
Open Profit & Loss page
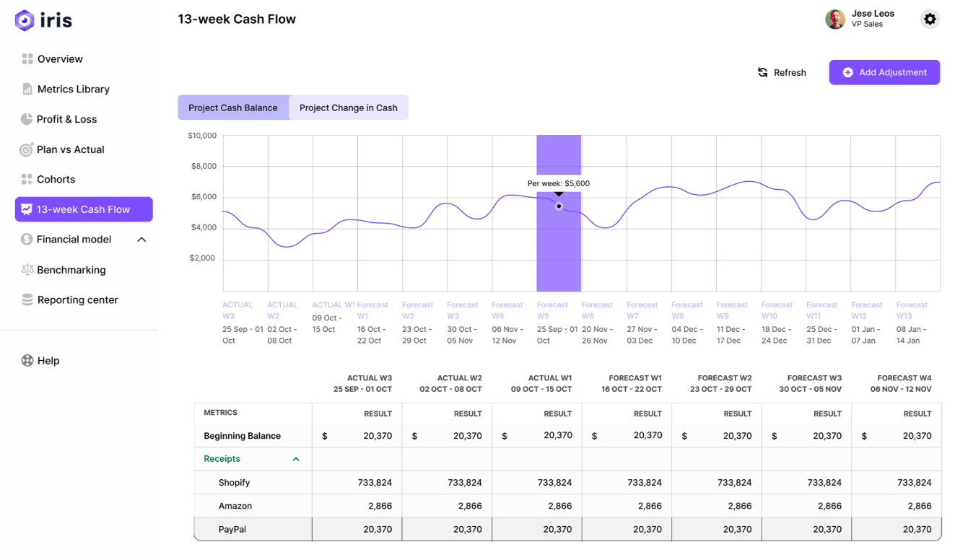(x=66, y=119)
